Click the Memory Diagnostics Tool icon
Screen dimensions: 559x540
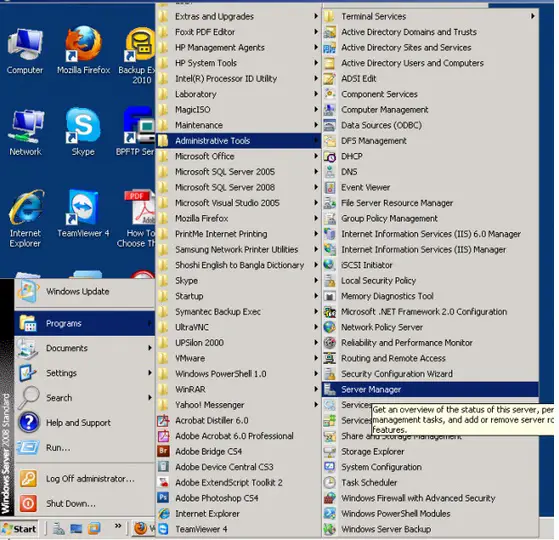click(x=330, y=296)
